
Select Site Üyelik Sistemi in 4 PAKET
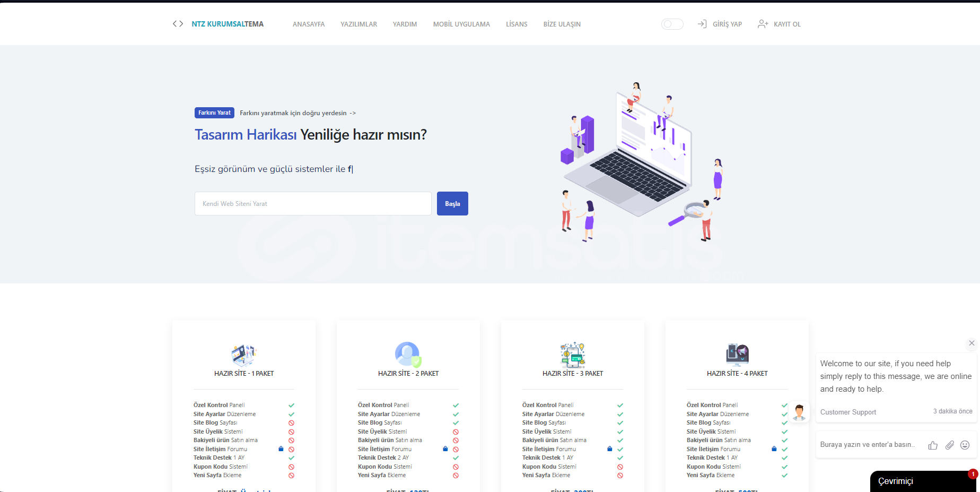tap(711, 431)
